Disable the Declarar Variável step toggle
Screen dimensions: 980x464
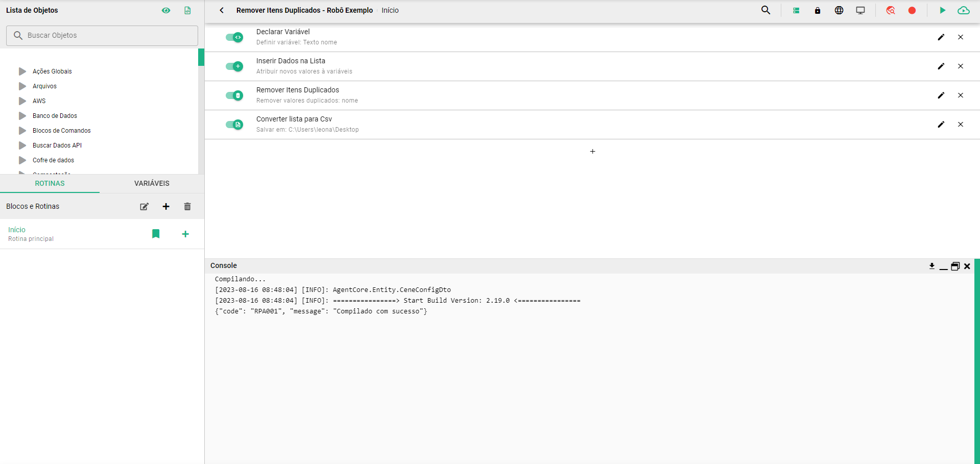234,37
